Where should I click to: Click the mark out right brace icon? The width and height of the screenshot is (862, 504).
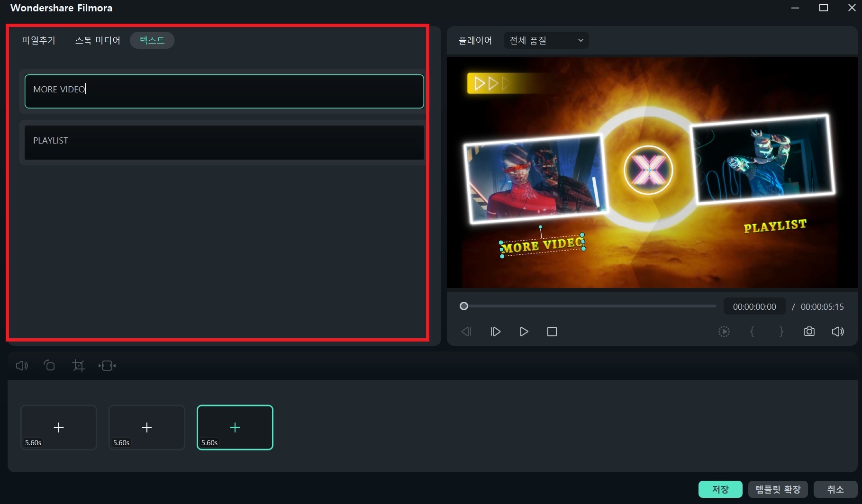point(781,332)
